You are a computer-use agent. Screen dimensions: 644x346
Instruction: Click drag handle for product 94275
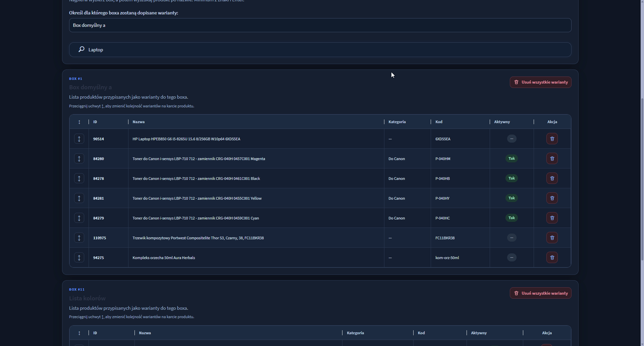(79, 257)
